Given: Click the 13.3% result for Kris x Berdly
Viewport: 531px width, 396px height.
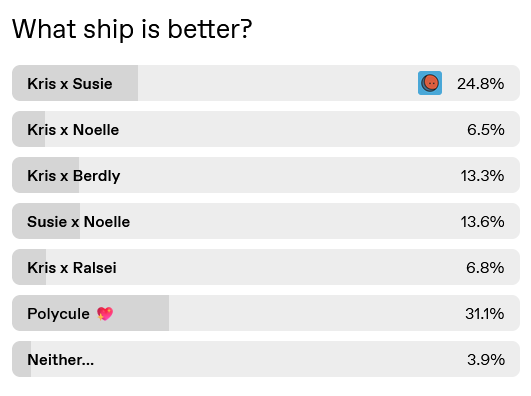Looking at the screenshot, I should pos(482,176).
